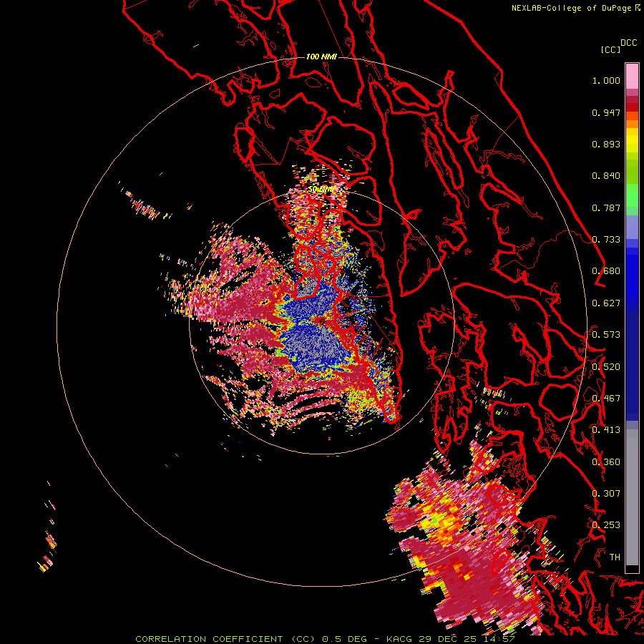The image size is (644, 644).
Task: Click the 0.893 scale label
Action: (x=606, y=144)
